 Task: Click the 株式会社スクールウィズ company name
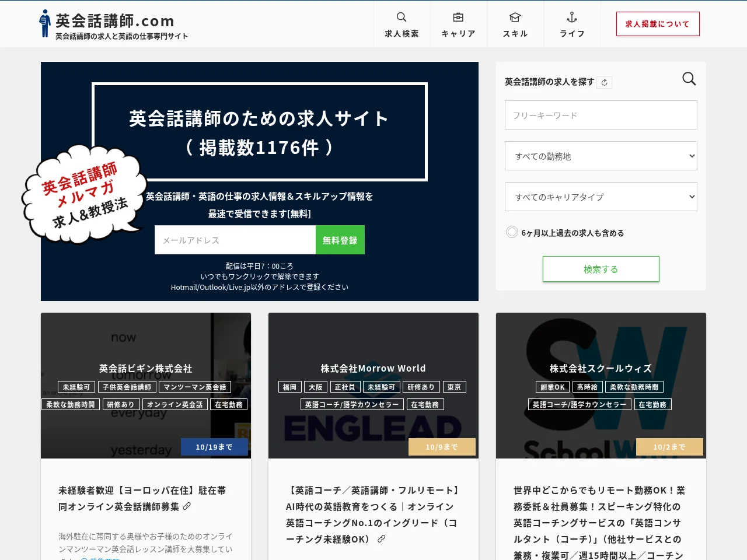(x=601, y=368)
